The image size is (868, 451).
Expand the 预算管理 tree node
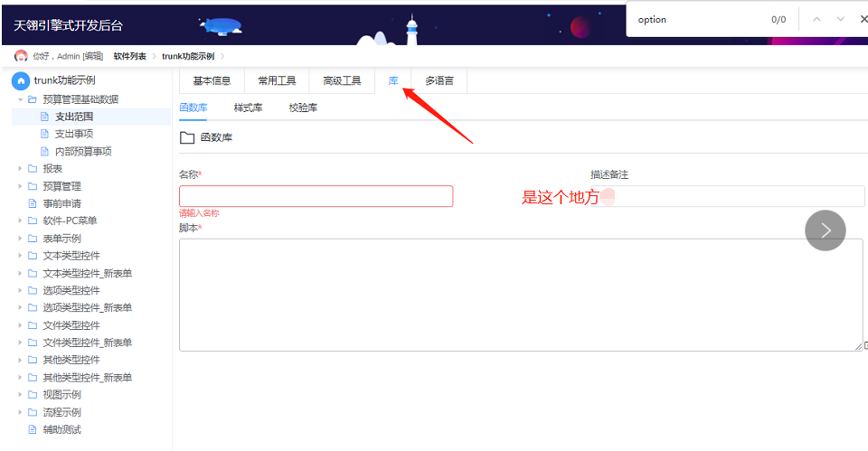pyautogui.click(x=21, y=186)
